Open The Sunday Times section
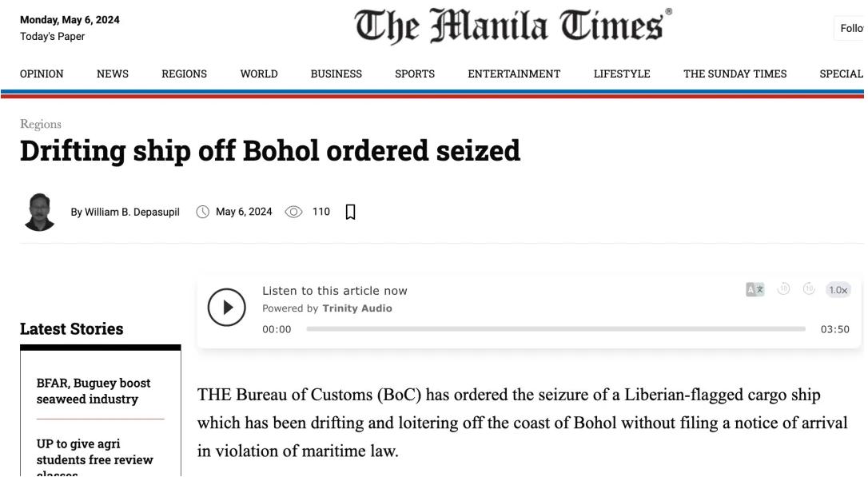Viewport: 868px width, 477px height. point(735,74)
